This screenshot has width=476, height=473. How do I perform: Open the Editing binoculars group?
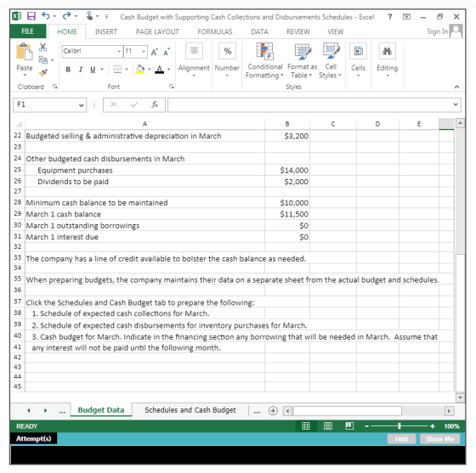coord(387,59)
